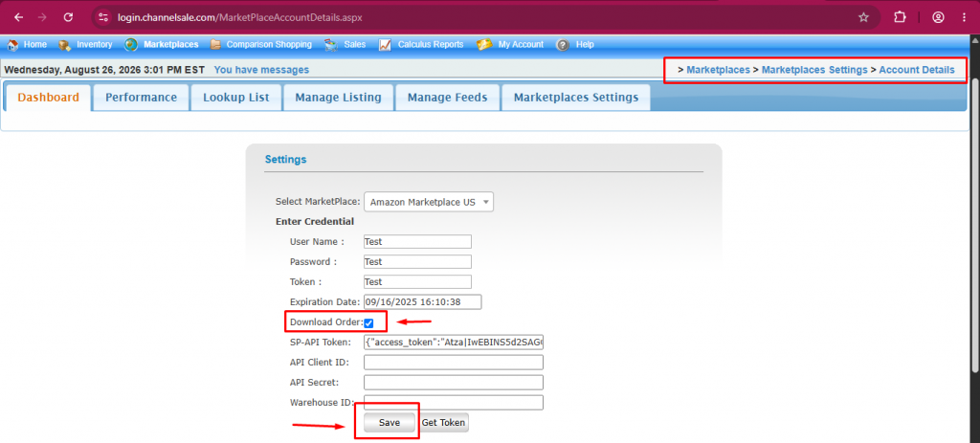Open the Inventory menu
The height and width of the screenshot is (443, 980).
tap(95, 44)
